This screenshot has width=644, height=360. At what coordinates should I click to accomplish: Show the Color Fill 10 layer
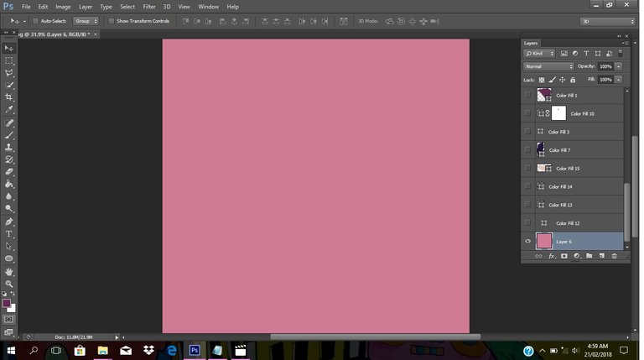point(527,113)
